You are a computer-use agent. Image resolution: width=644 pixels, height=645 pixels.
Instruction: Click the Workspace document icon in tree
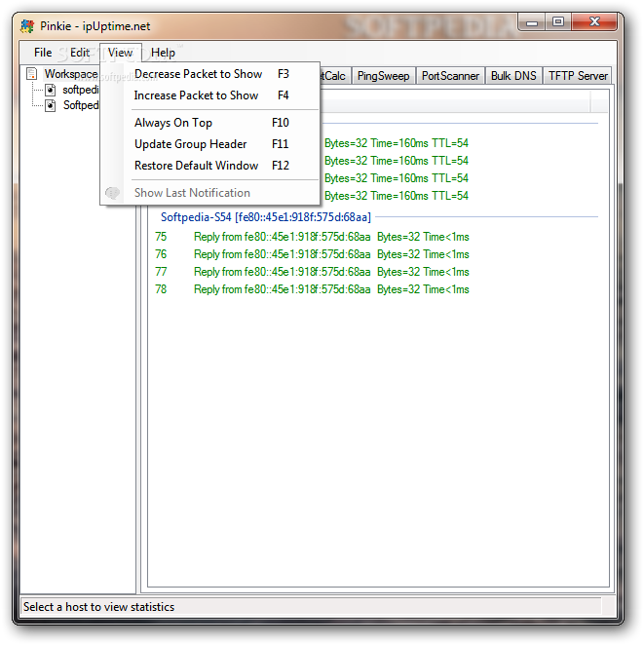pyautogui.click(x=32, y=74)
